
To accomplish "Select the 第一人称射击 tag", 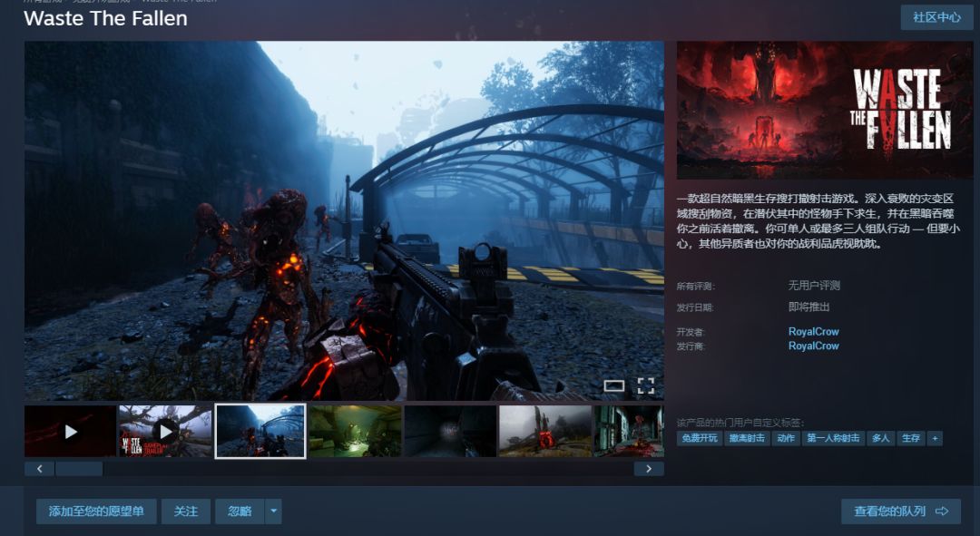I will tap(833, 438).
